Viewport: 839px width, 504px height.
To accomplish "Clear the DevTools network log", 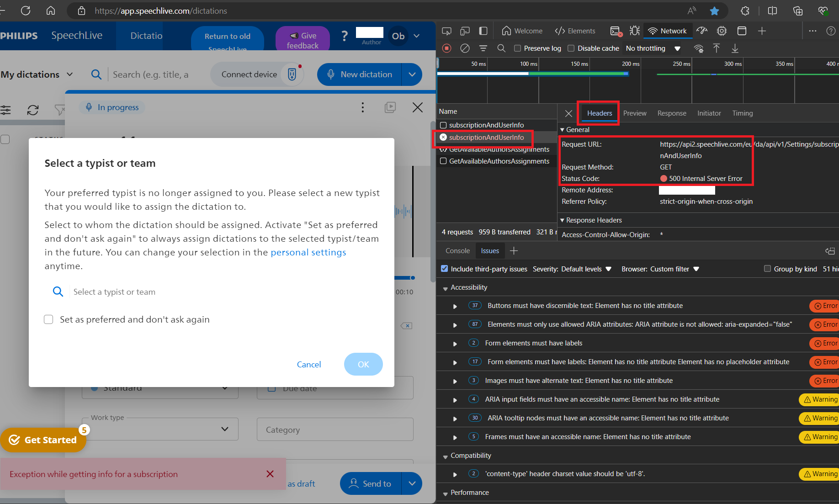I will click(x=465, y=48).
